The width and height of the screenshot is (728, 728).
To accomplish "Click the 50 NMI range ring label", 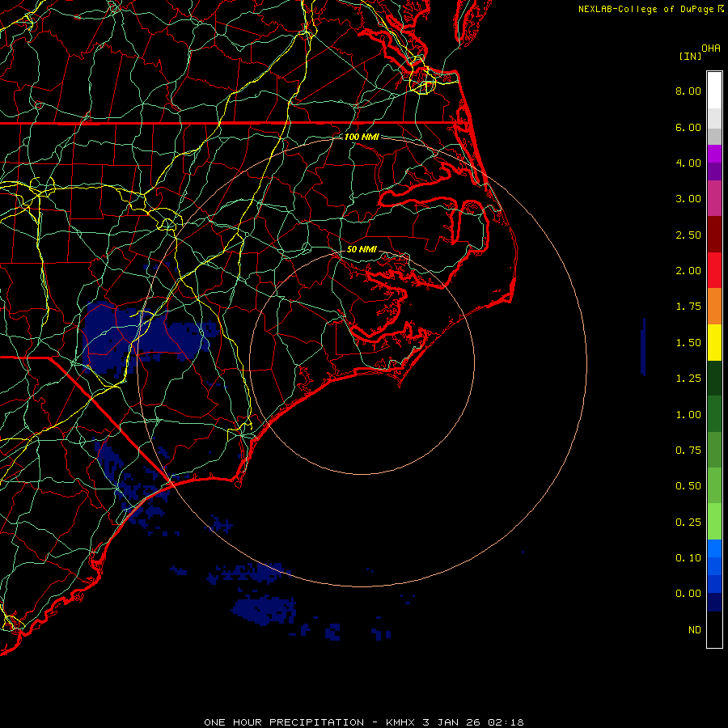I will pyautogui.click(x=362, y=249).
